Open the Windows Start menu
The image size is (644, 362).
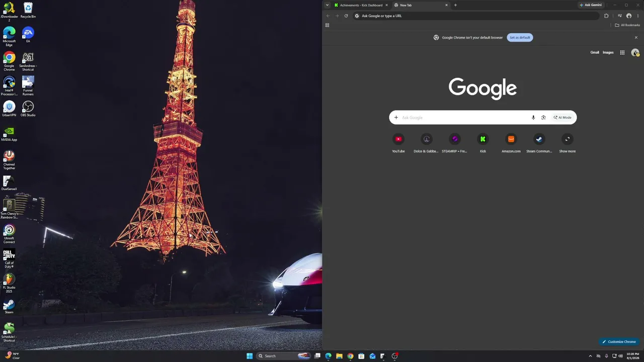click(250, 356)
